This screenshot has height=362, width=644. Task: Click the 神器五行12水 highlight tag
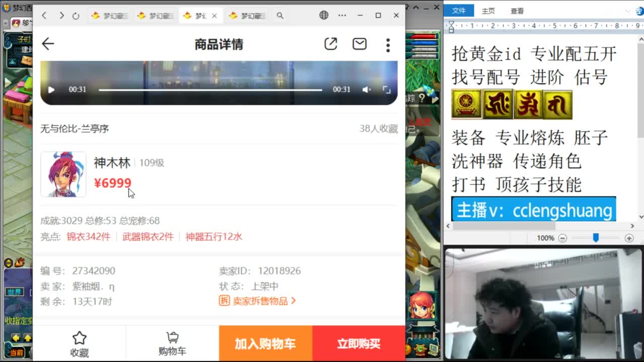tap(214, 236)
